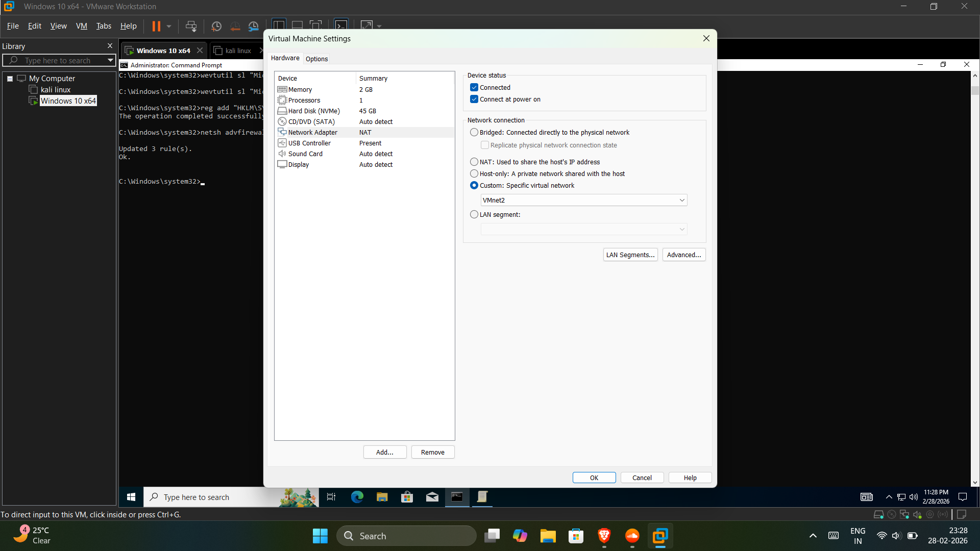
Task: Collapse the My Computer tree node
Action: (x=10, y=79)
